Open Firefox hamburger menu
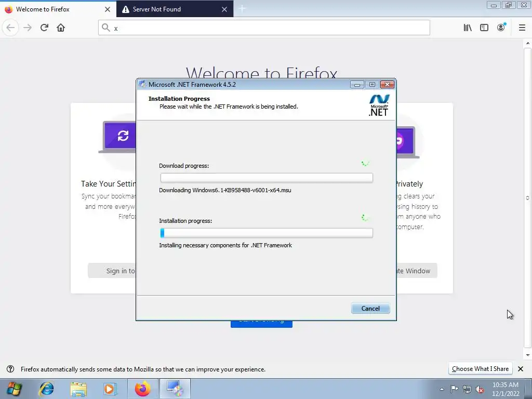The image size is (532, 399). pyautogui.click(x=522, y=28)
